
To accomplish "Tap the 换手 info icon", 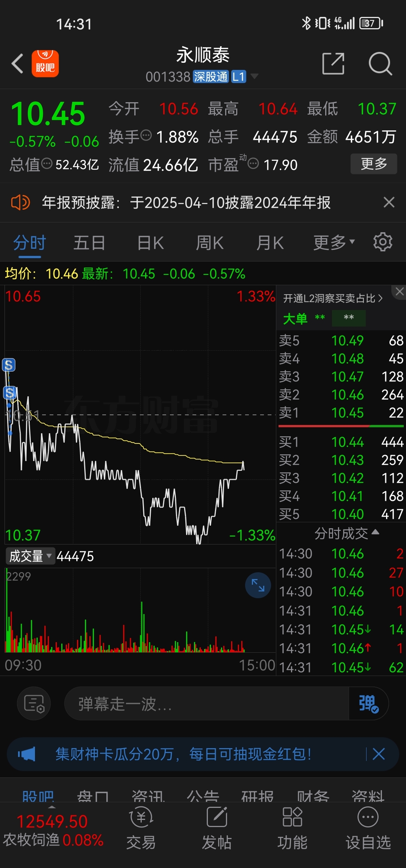I will 146,135.
